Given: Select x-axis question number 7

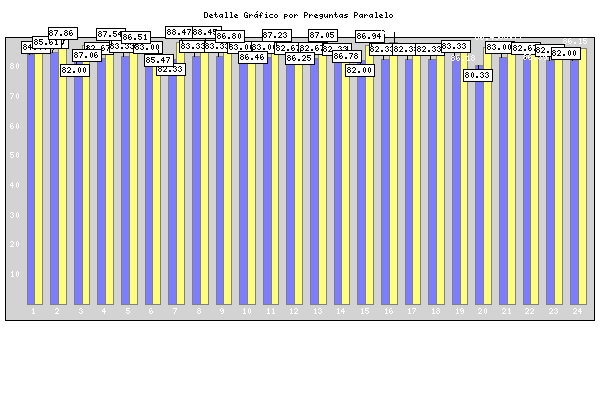Looking at the screenshot, I should coord(175,311).
